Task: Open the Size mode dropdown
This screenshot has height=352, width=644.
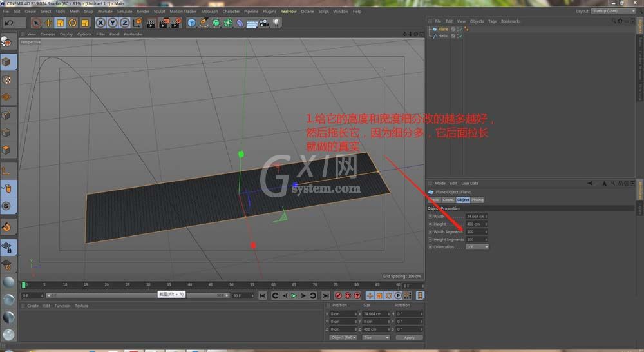Action: [376, 338]
